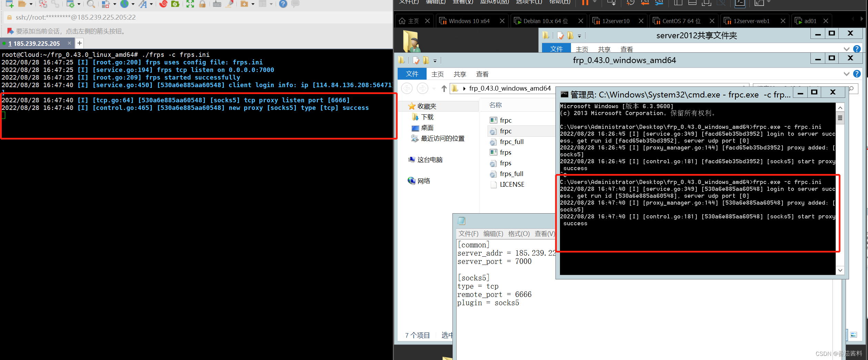Click the green Xagent icon
Screen dimensions: 868x360
click(x=175, y=4)
